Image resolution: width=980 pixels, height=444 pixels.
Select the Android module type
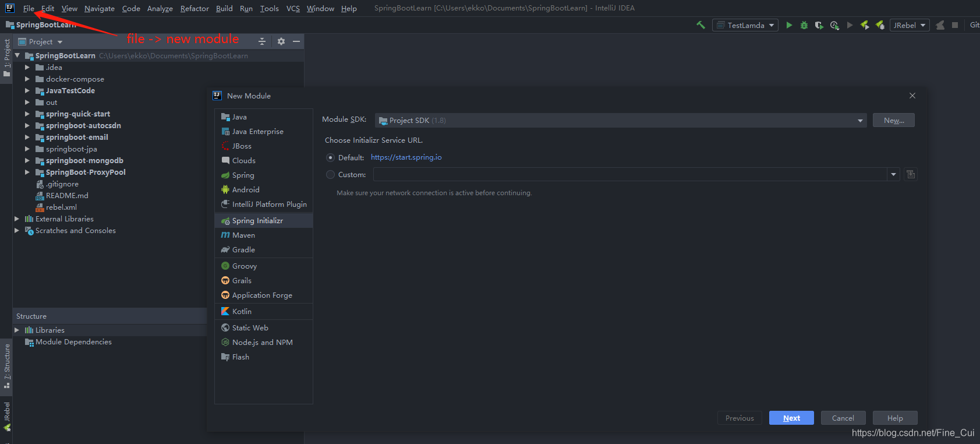click(x=264, y=190)
